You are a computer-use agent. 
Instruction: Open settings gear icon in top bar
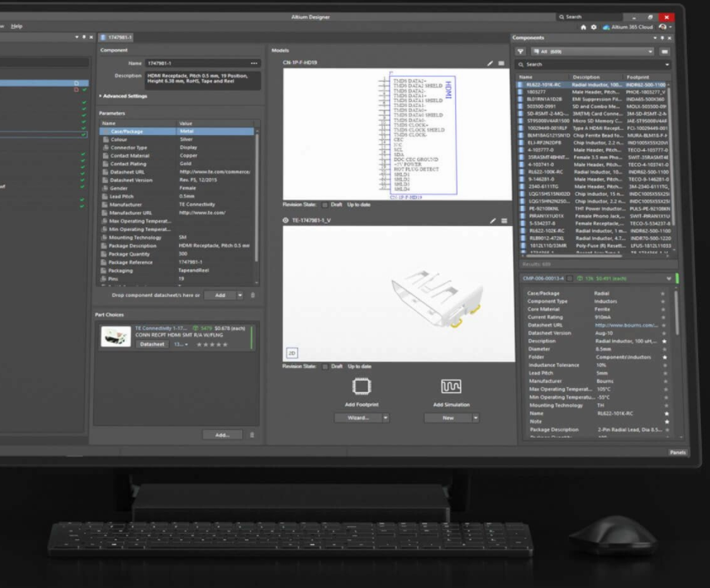click(593, 27)
